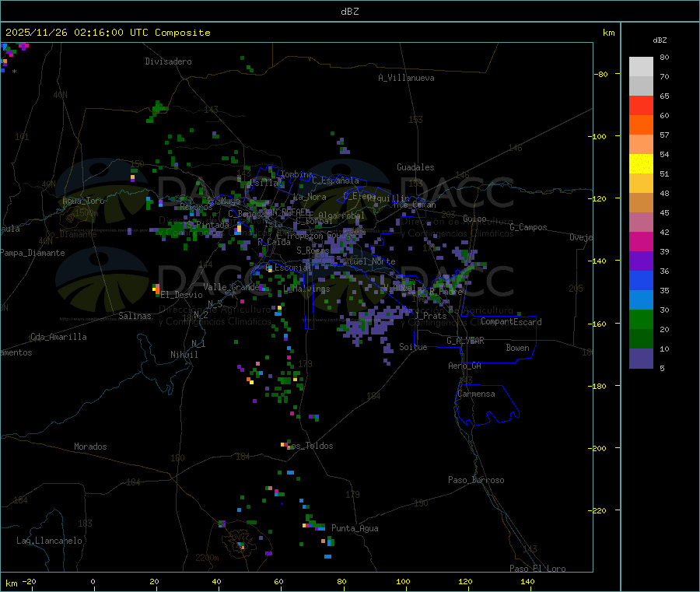Screen dimensions: 700x592
Task: Select the Bowen map label
Action: 518,348
